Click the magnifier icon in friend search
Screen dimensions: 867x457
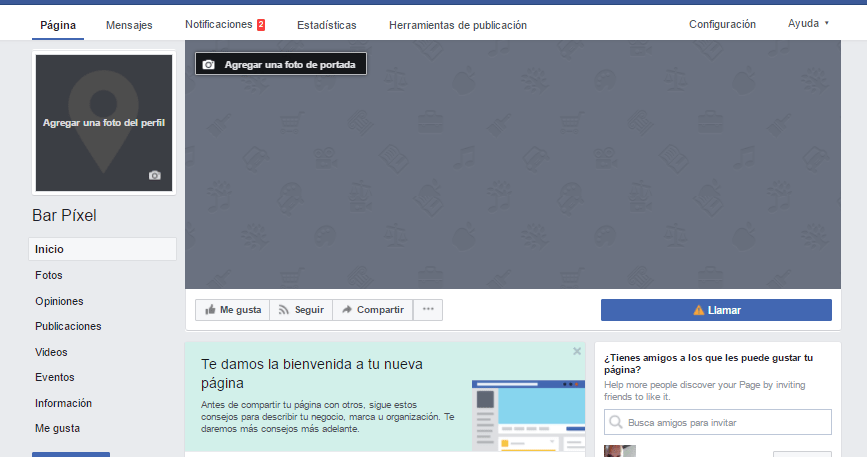pos(615,422)
